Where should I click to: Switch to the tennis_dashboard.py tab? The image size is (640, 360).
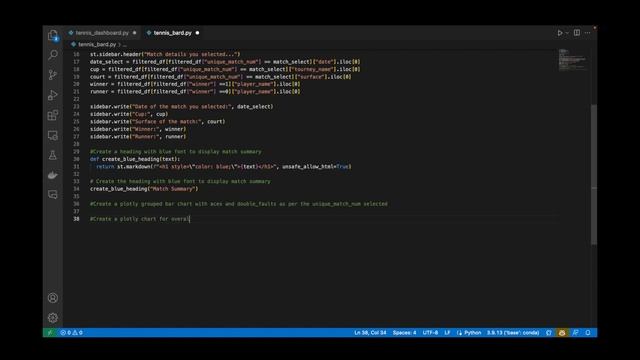(102, 33)
